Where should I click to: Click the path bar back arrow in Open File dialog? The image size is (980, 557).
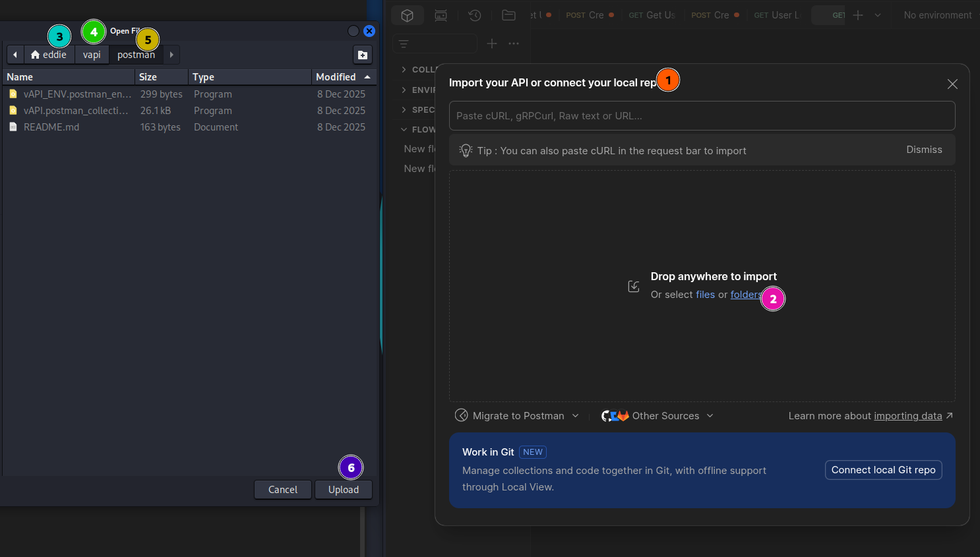click(x=15, y=55)
